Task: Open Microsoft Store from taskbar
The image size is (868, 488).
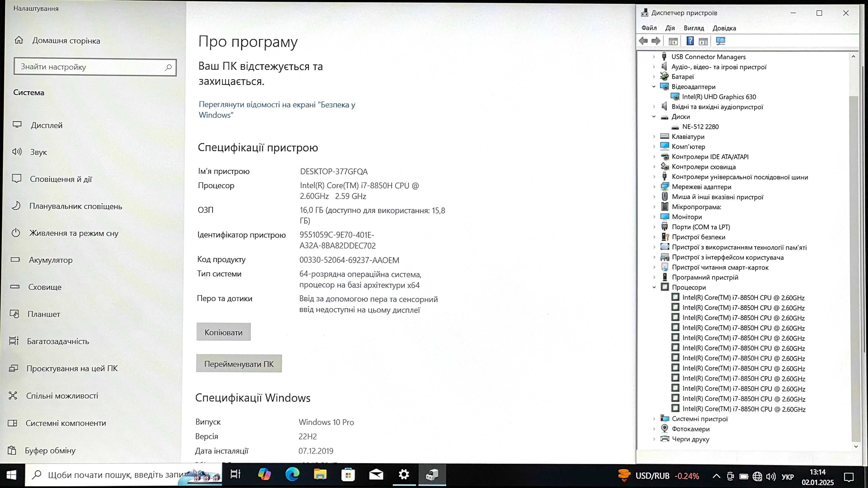Action: tap(348, 475)
